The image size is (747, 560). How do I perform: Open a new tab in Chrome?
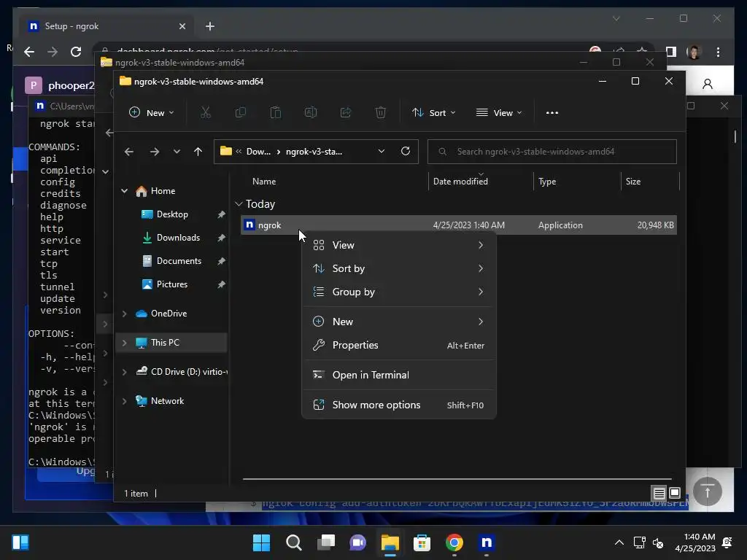click(210, 26)
